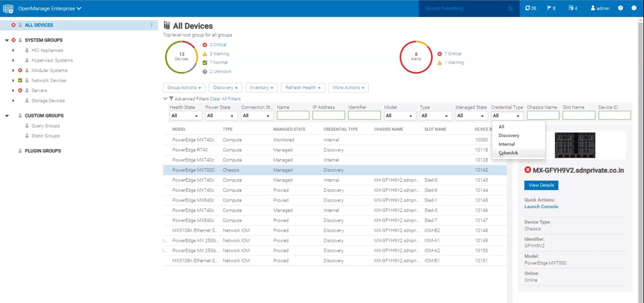Open the admin user menu

click(x=600, y=9)
